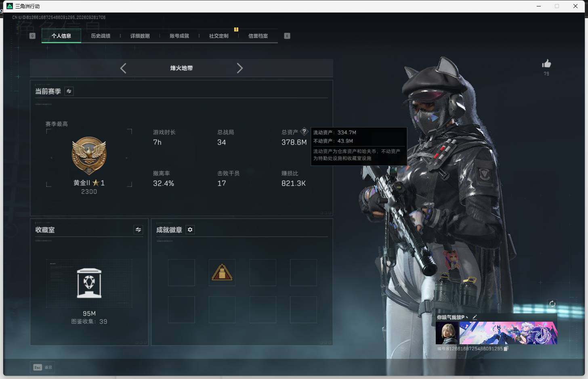The height and width of the screenshot is (379, 588).
Task: Click the E key next-tab icon
Action: point(287,36)
